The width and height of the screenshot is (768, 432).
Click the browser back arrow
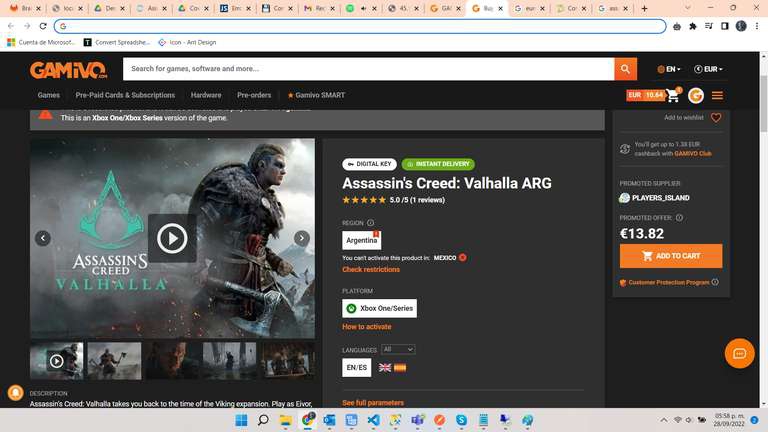pos(11,26)
